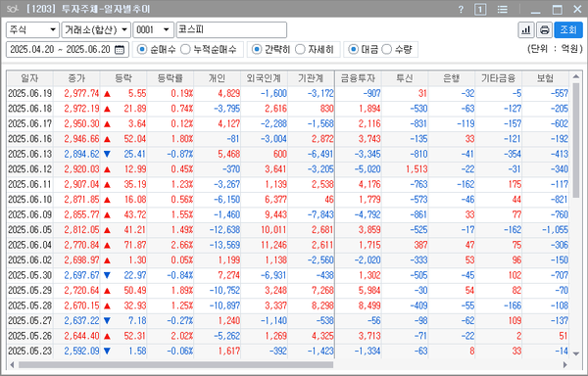The image size is (588, 376).
Task: Click the 보험 column header
Action: (546, 78)
